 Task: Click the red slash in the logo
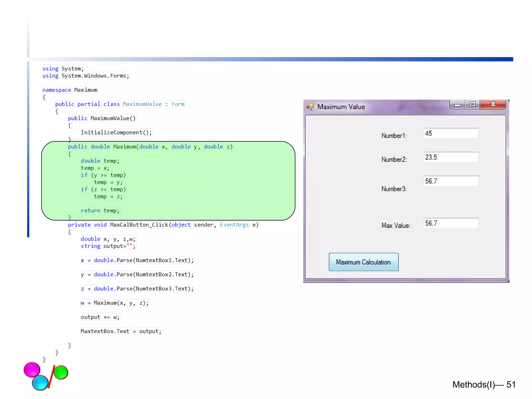coord(52,377)
